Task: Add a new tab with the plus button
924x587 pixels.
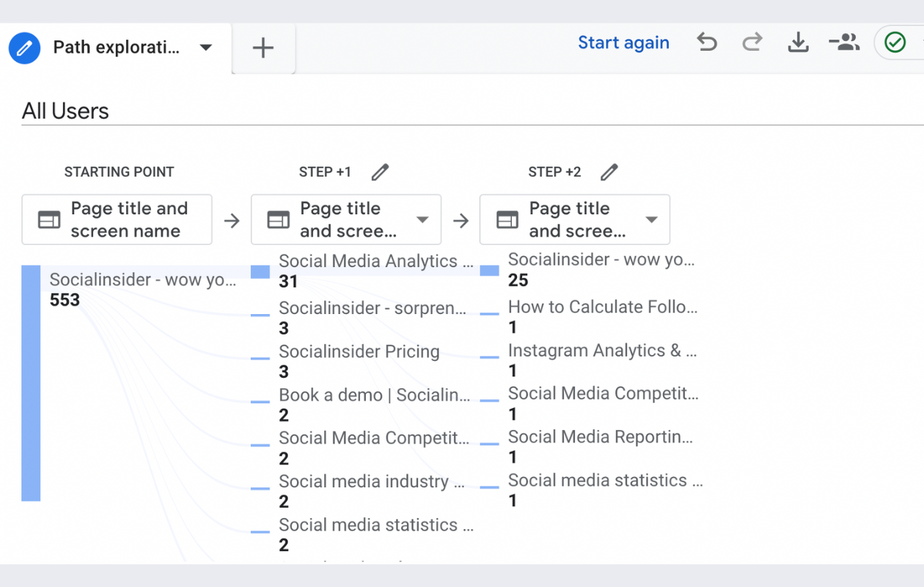Action: coord(263,48)
